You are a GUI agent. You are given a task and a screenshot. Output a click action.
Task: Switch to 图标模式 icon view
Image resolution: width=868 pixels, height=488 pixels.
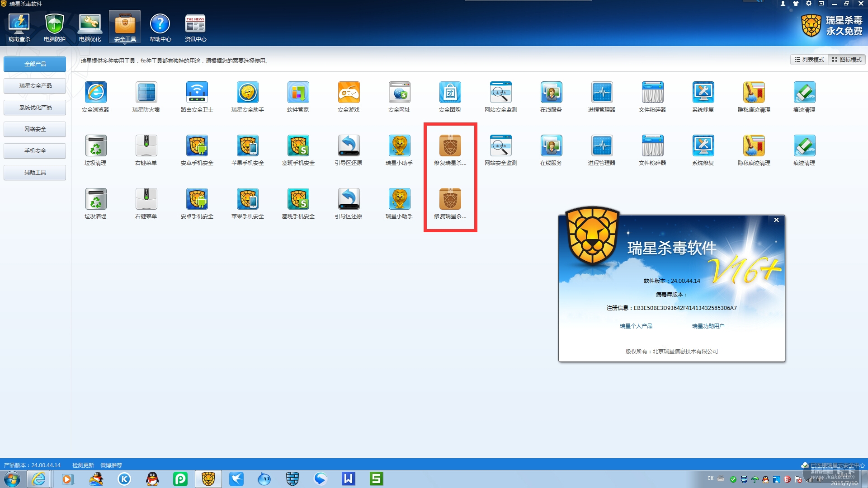tap(847, 60)
